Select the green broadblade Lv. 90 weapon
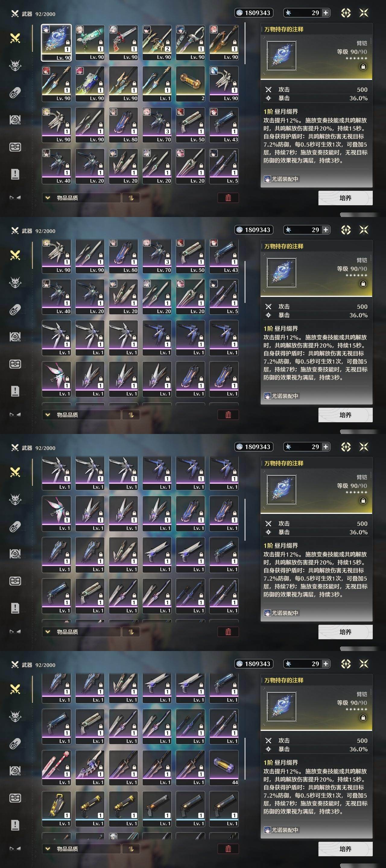The height and width of the screenshot is (868, 386). click(x=90, y=42)
